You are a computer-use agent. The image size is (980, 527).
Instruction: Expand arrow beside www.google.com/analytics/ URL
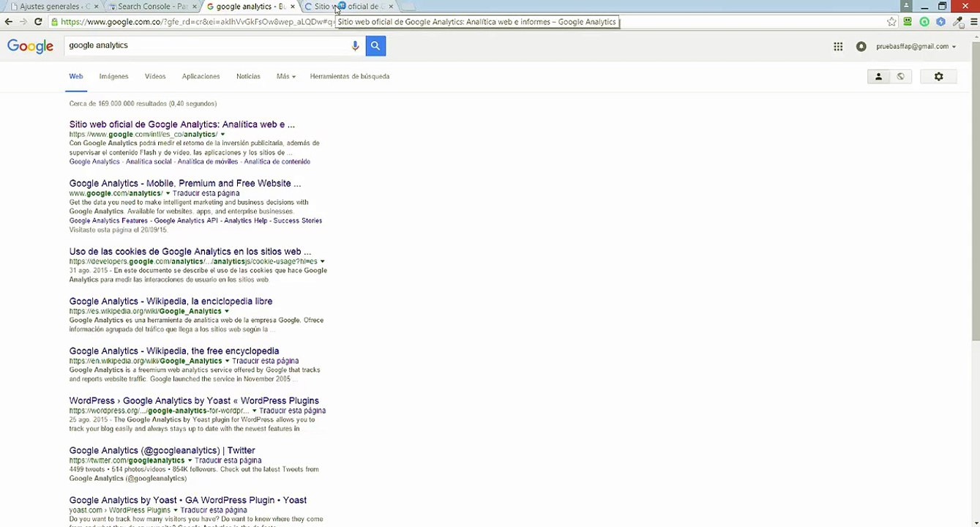tap(168, 193)
